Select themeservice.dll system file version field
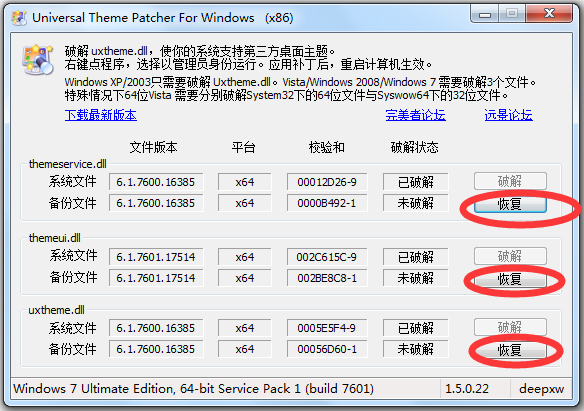The width and height of the screenshot is (584, 411). [x=156, y=182]
